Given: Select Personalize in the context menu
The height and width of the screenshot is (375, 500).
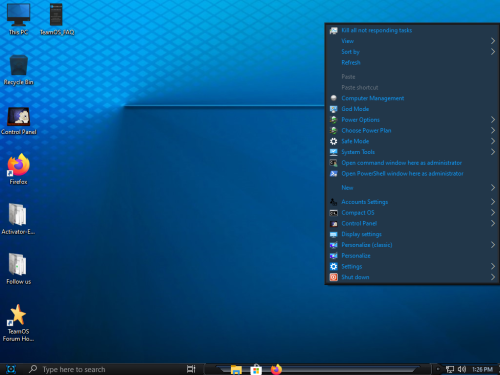Looking at the screenshot, I should click(x=412, y=256).
